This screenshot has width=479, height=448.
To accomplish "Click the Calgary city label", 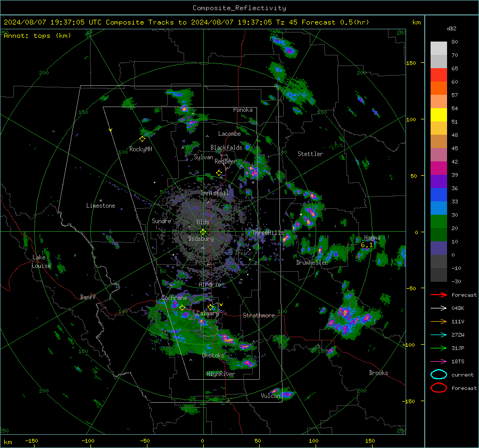I will click(x=208, y=313).
